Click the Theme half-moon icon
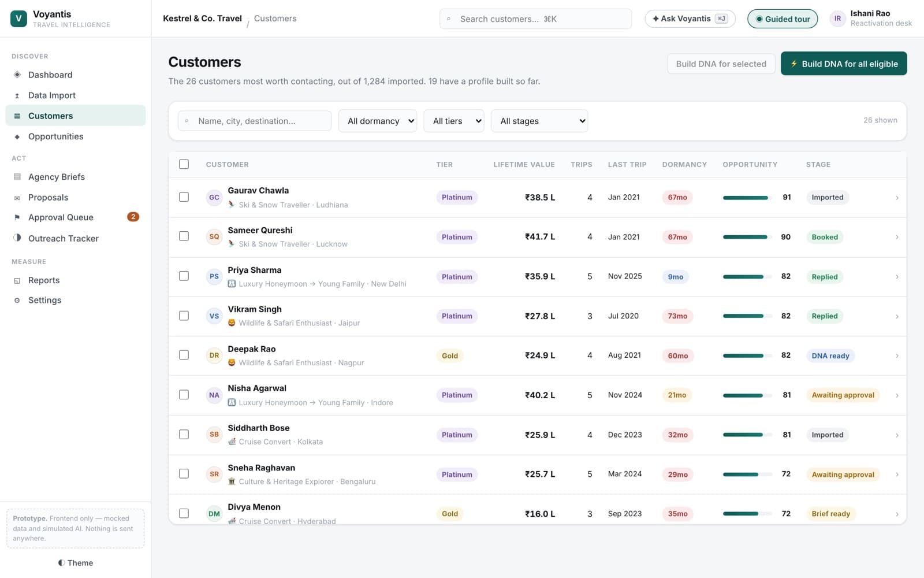 61,563
